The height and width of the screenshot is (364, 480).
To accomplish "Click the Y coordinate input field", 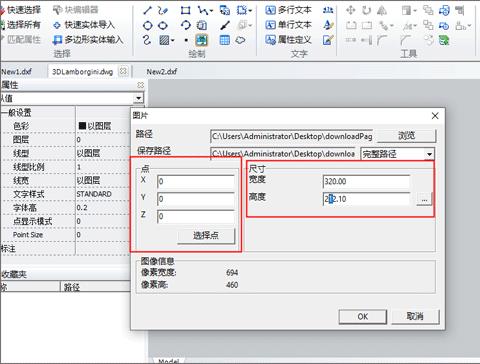I will coord(196,199).
